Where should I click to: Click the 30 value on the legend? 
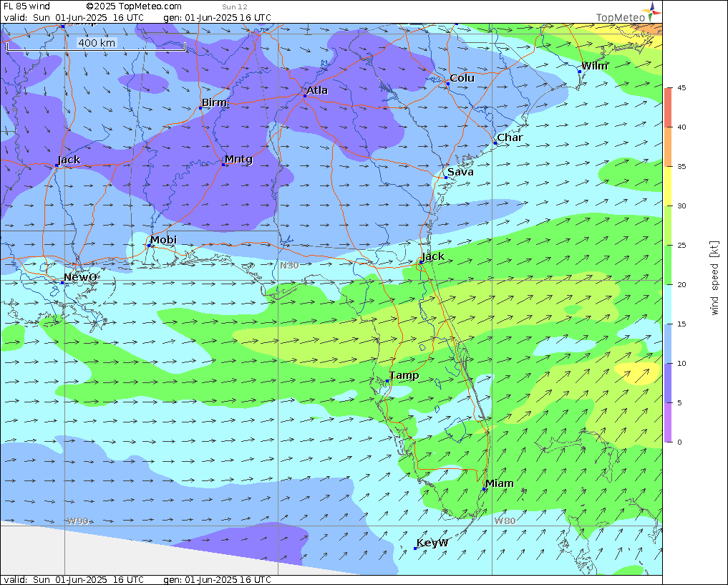(x=681, y=206)
